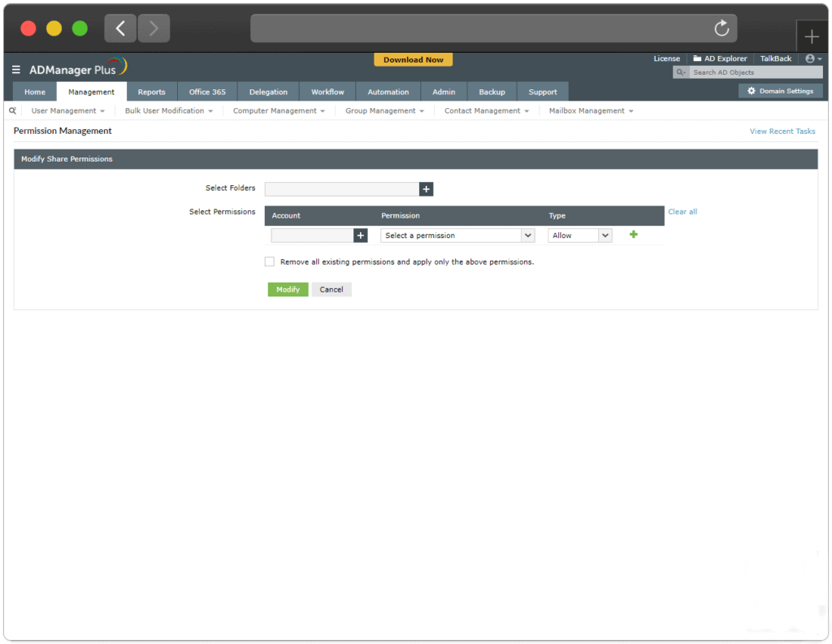This screenshot has height=644, width=832.
Task: Add another permission row with green plus
Action: click(634, 235)
